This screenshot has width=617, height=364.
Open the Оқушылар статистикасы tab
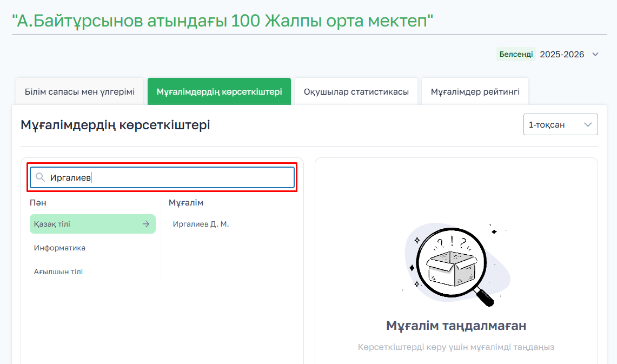356,91
